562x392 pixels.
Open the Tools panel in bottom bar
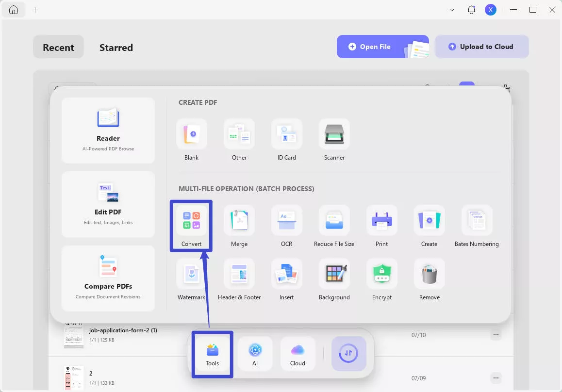(x=212, y=354)
